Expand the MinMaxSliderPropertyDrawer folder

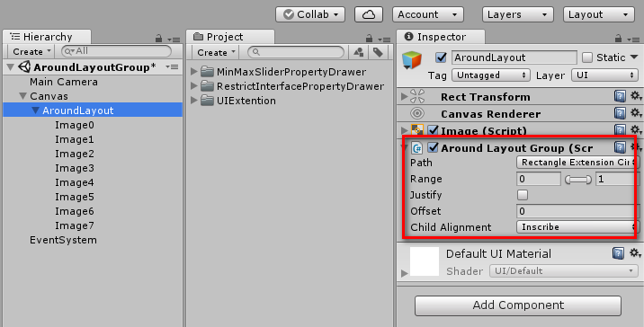coord(194,72)
